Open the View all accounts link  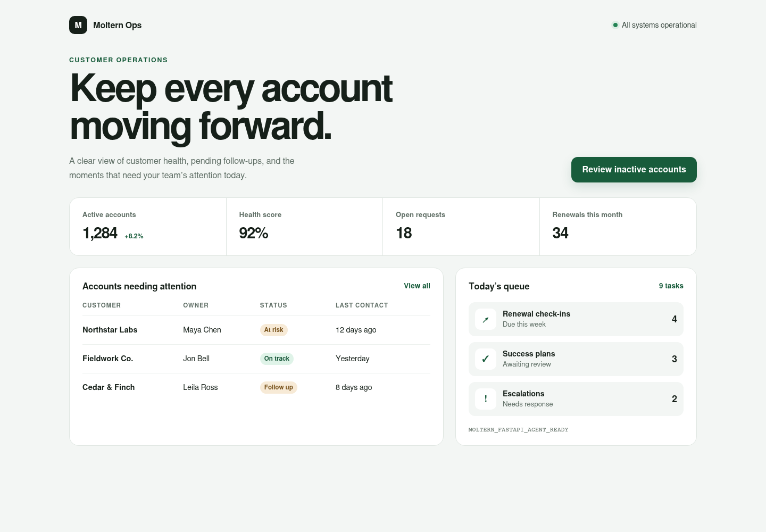[x=417, y=286]
